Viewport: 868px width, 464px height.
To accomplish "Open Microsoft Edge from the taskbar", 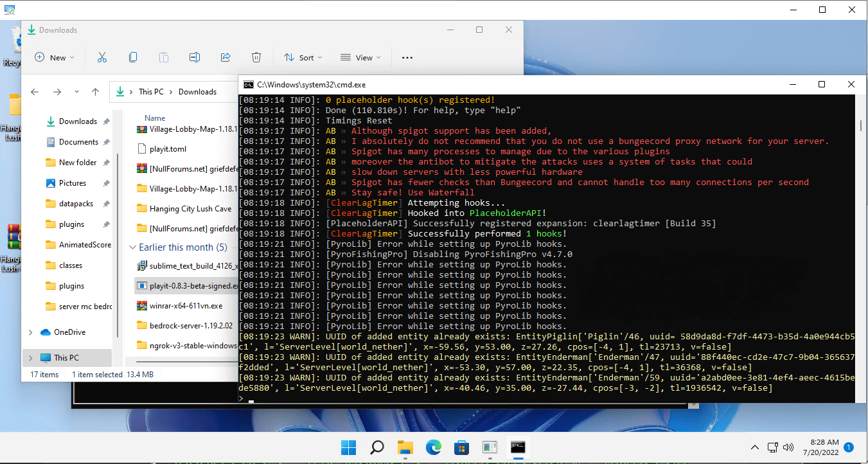I will (x=432, y=447).
